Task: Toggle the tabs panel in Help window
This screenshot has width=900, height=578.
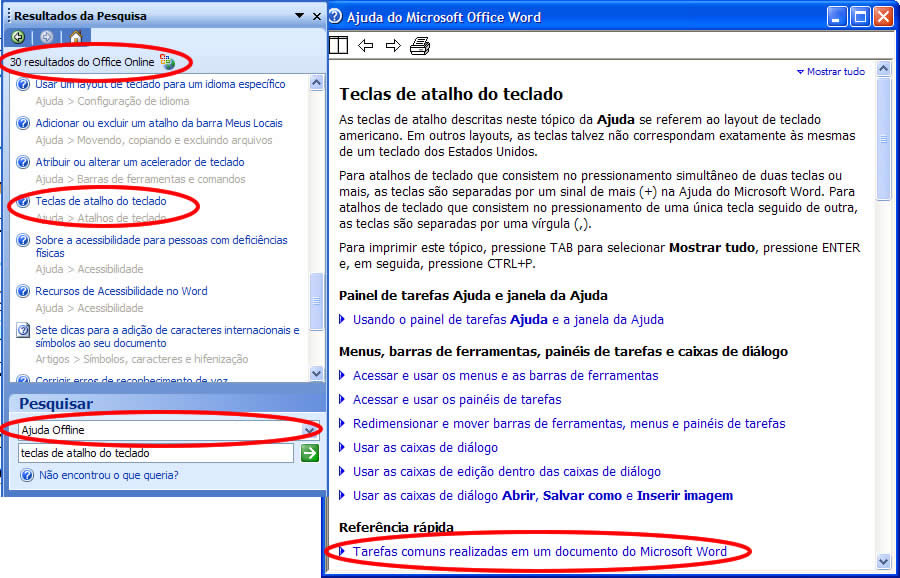Action: [339, 45]
